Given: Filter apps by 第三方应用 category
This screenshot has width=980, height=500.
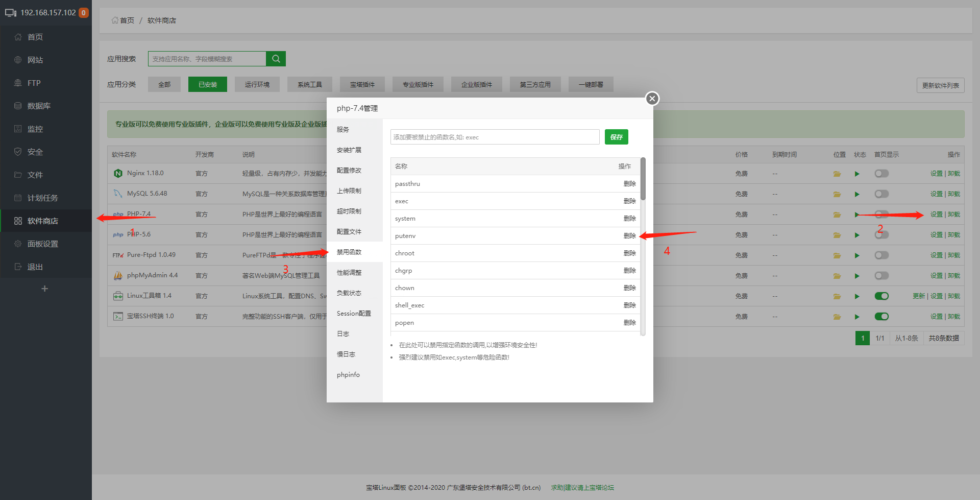Looking at the screenshot, I should [535, 84].
